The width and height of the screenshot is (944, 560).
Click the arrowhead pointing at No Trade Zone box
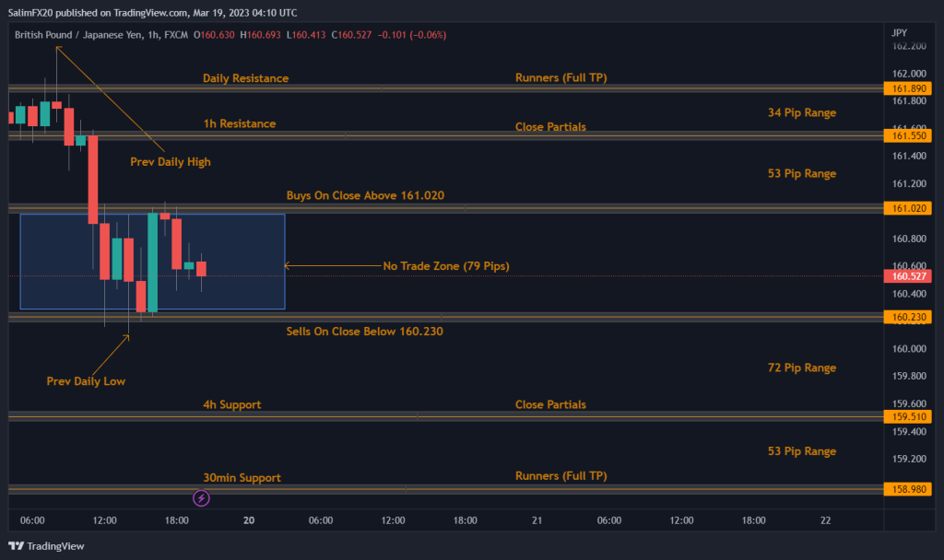288,266
